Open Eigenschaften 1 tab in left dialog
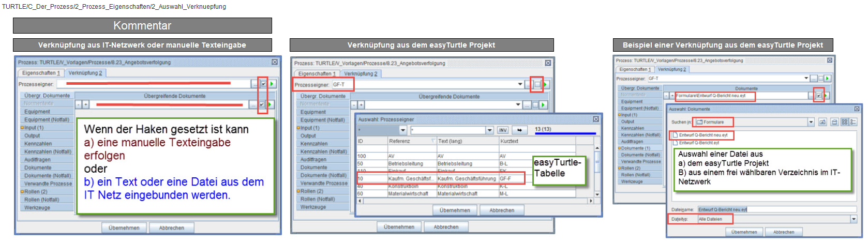Viewport: 868px width, 244px height. pyautogui.click(x=41, y=73)
